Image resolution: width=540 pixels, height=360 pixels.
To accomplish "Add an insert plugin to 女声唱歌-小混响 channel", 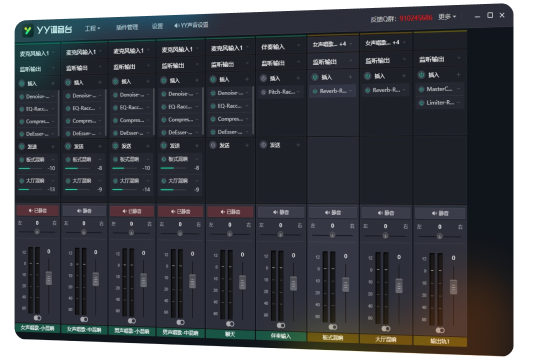I will 53,83.
